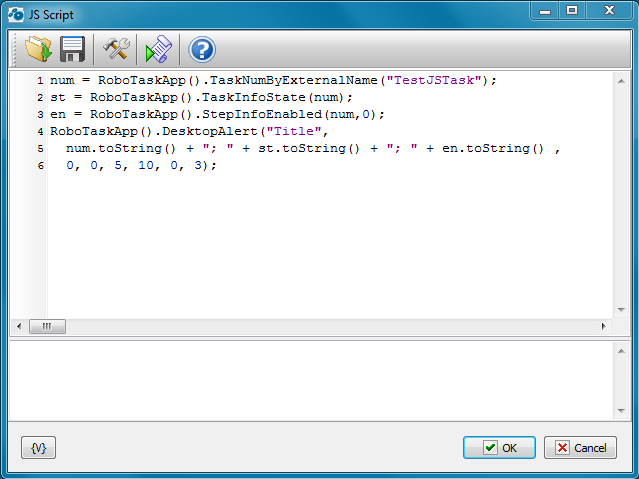The width and height of the screenshot is (639, 479).
Task: Click st.toString() on line 5
Action: [309, 148]
